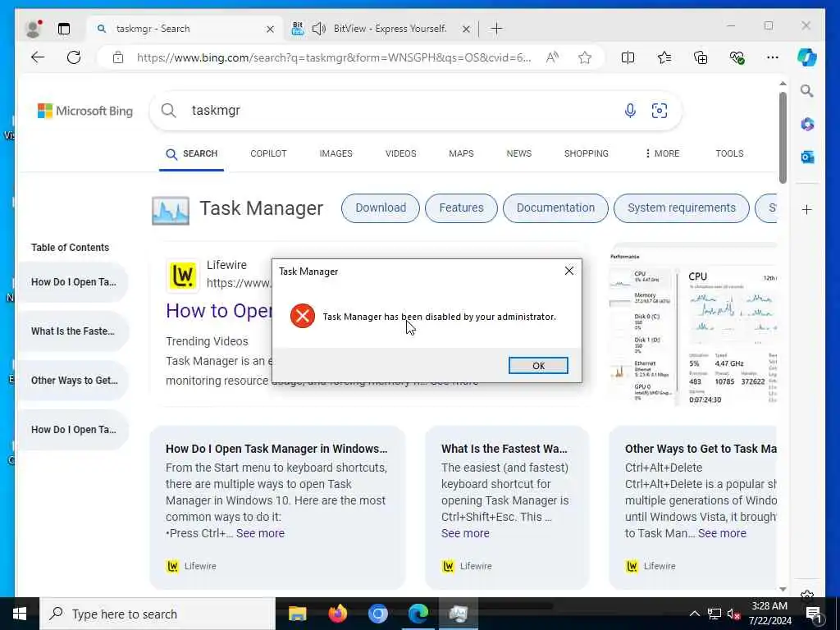Click the taskbar Type here to search box

[x=157, y=614]
